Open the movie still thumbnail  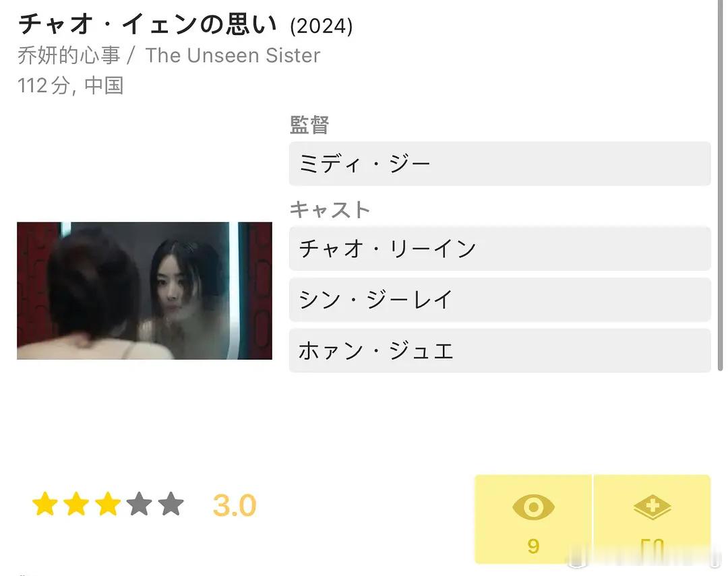pos(144,290)
